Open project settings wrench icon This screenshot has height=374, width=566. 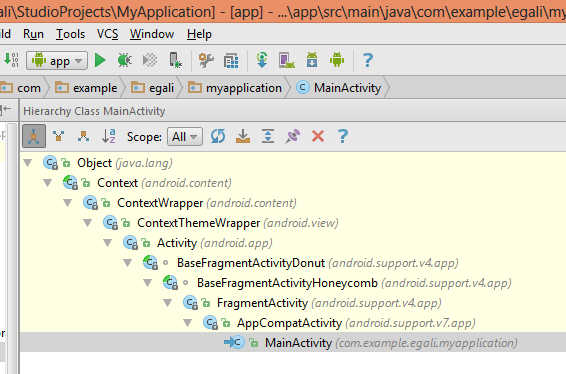206,60
